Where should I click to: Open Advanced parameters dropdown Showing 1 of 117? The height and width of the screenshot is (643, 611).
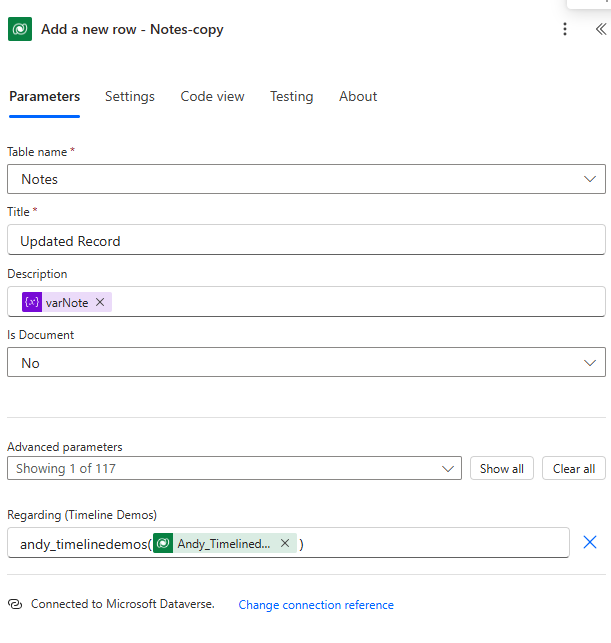(234, 468)
